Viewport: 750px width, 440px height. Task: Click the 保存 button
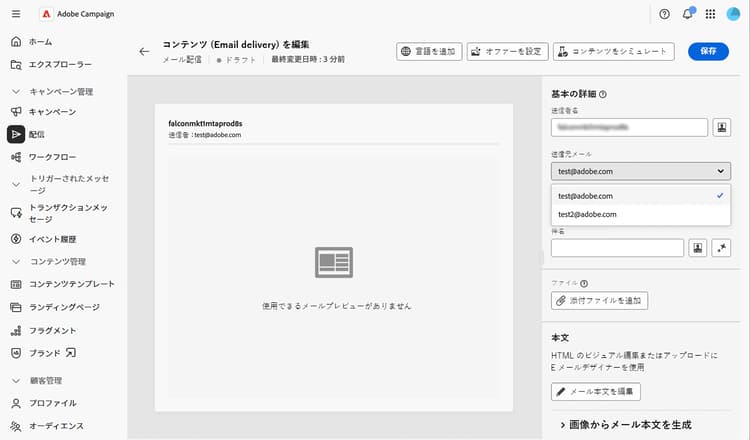pos(708,51)
